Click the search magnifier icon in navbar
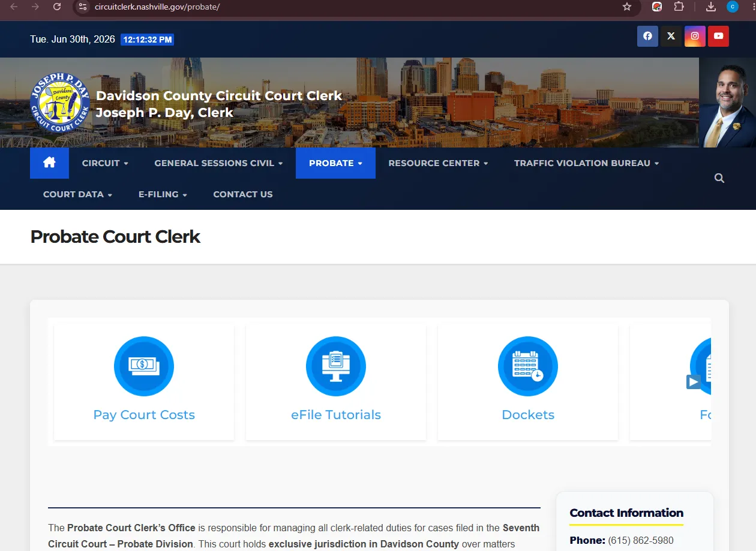This screenshot has width=756, height=551. pos(719,178)
